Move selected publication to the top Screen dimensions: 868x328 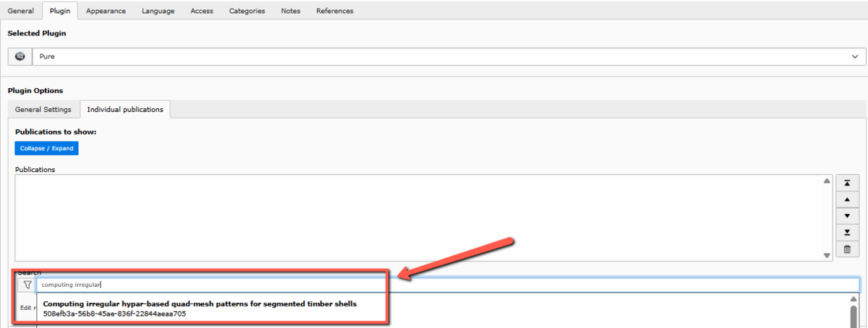pyautogui.click(x=846, y=184)
